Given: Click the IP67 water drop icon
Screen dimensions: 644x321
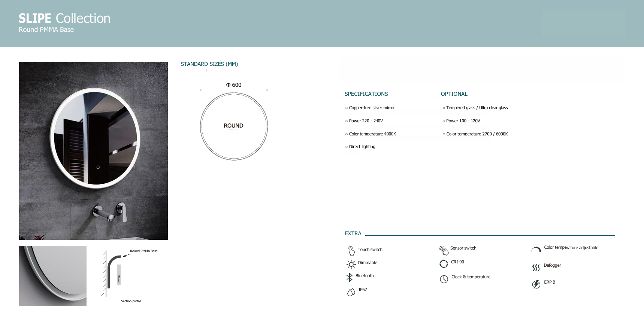Looking at the screenshot, I should point(351,292).
